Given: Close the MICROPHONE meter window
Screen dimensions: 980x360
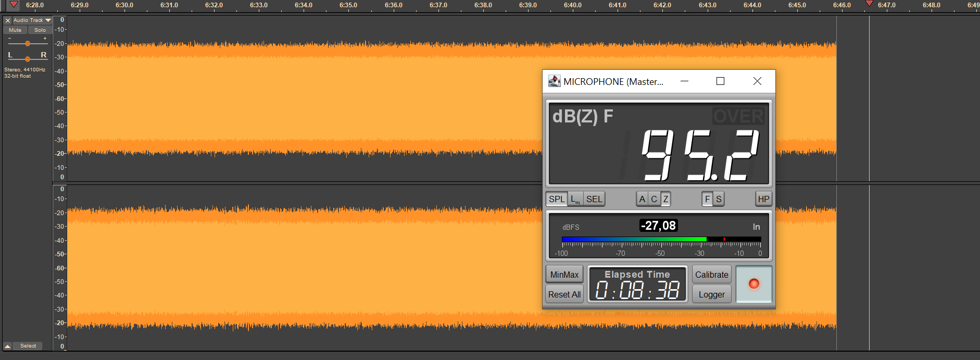Looking at the screenshot, I should pyautogui.click(x=757, y=81).
